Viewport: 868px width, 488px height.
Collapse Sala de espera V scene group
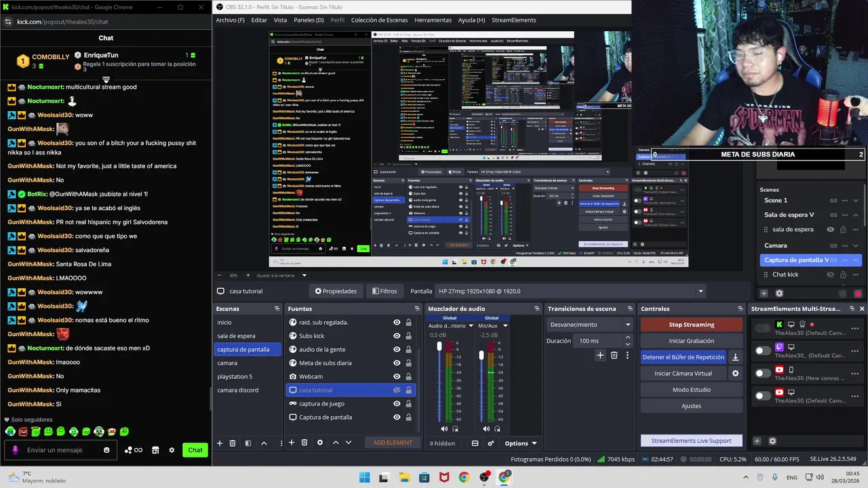coord(855,215)
